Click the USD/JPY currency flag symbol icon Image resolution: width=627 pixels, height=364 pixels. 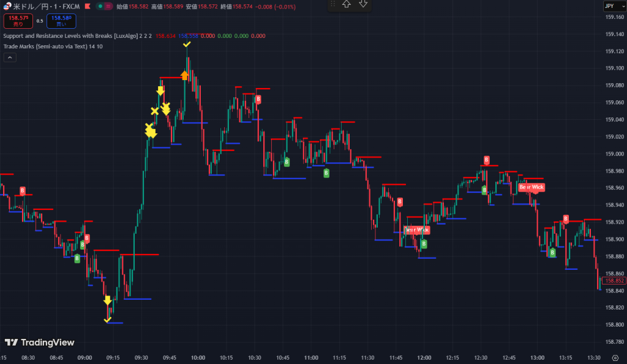tap(7, 6)
